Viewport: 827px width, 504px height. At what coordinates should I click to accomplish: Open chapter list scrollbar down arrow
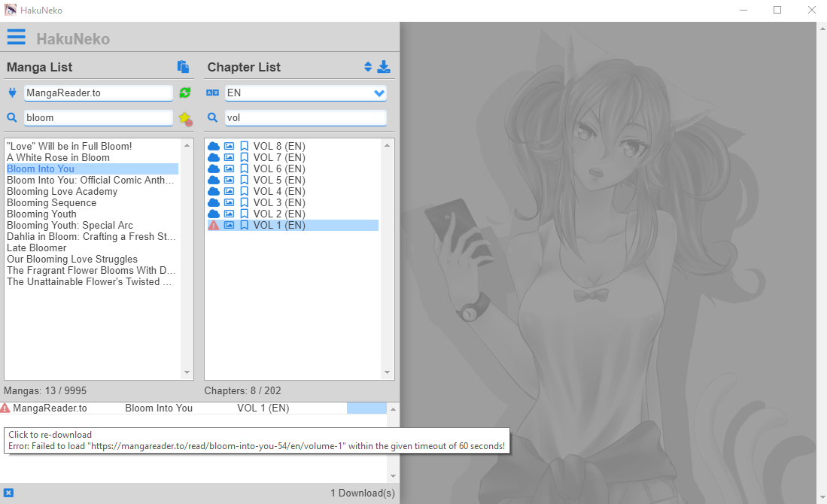[388, 372]
